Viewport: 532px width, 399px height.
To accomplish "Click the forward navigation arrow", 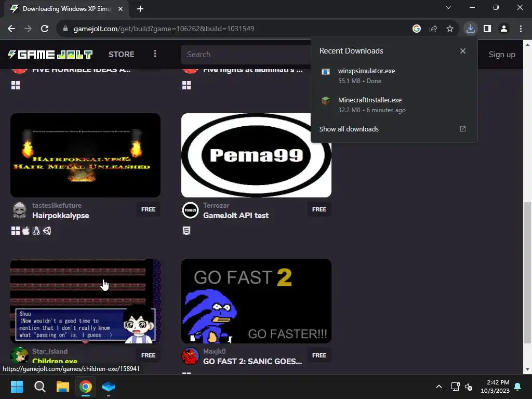I will (28, 29).
